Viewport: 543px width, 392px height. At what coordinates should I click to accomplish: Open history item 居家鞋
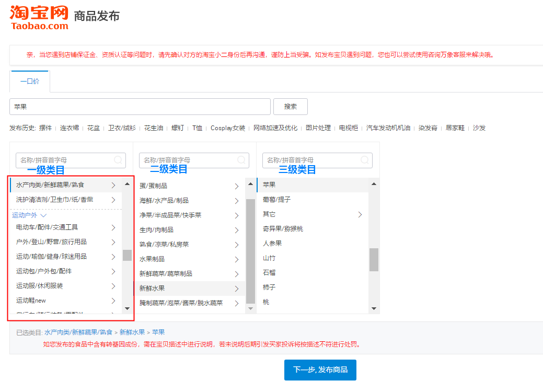pos(455,128)
